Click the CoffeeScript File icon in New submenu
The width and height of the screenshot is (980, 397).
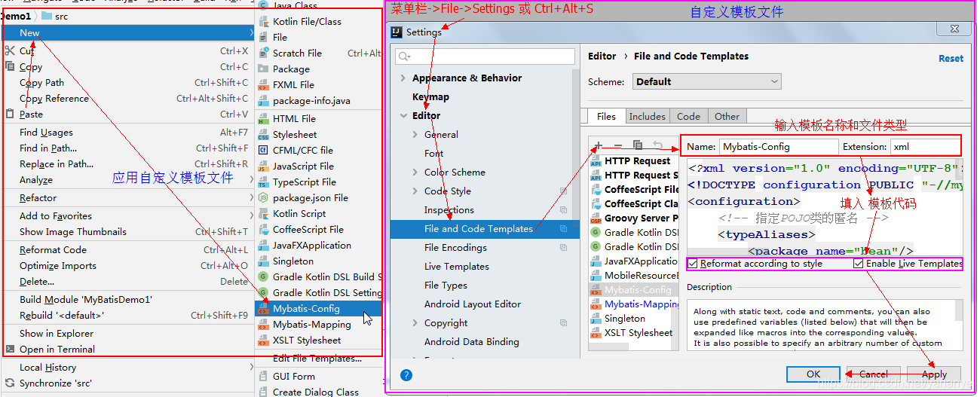pos(263,229)
